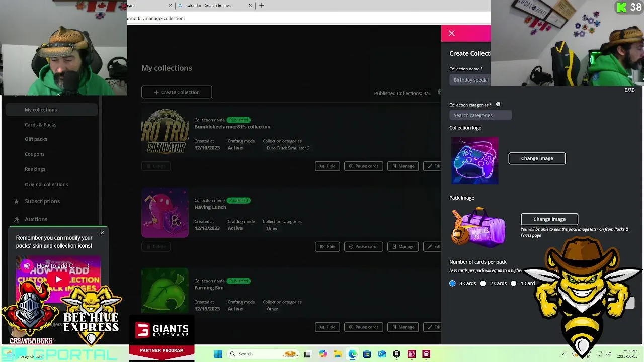
Task: Close the calendar Search Images tab
Action: [250, 6]
